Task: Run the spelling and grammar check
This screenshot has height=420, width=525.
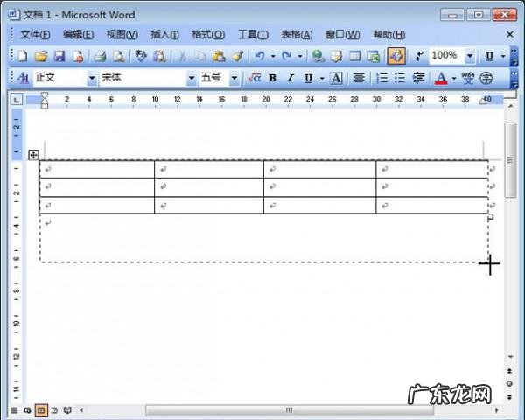Action: [x=141, y=56]
